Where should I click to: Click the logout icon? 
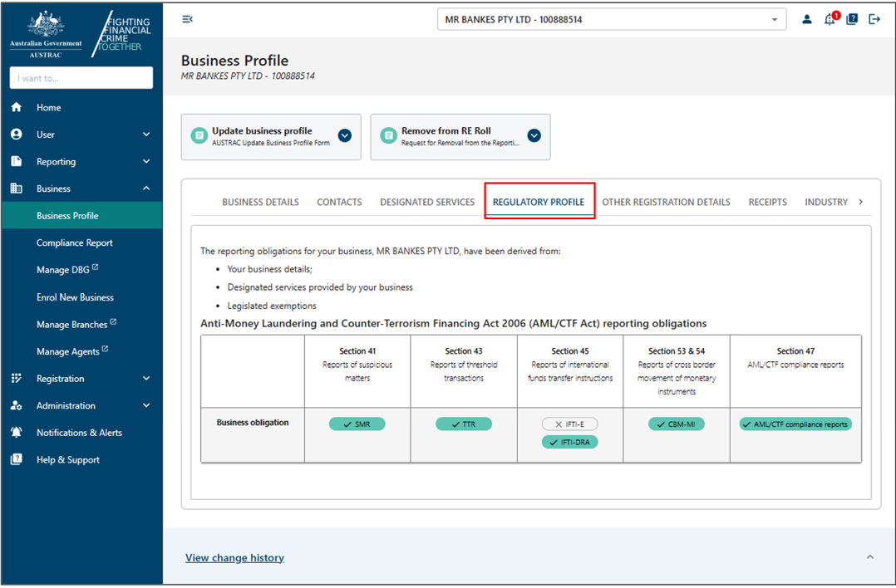[x=874, y=18]
